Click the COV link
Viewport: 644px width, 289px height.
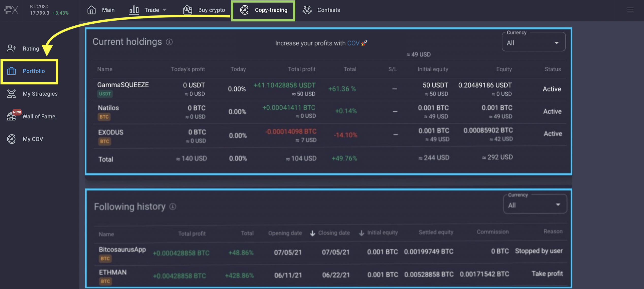click(x=353, y=43)
